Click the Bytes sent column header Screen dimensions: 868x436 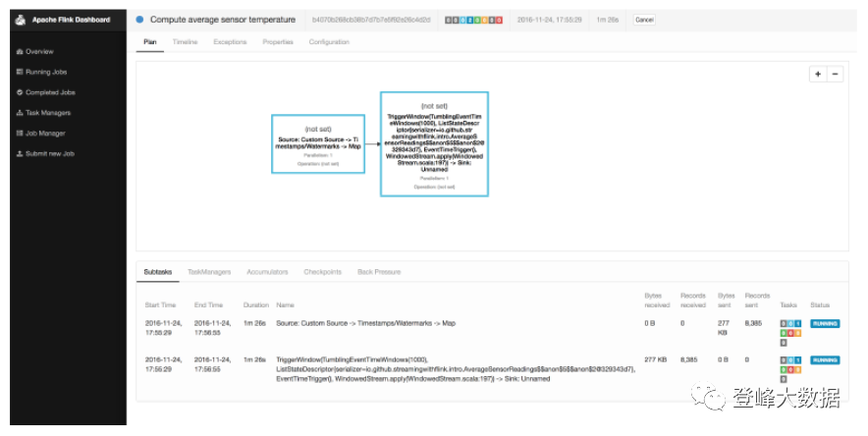(726, 300)
